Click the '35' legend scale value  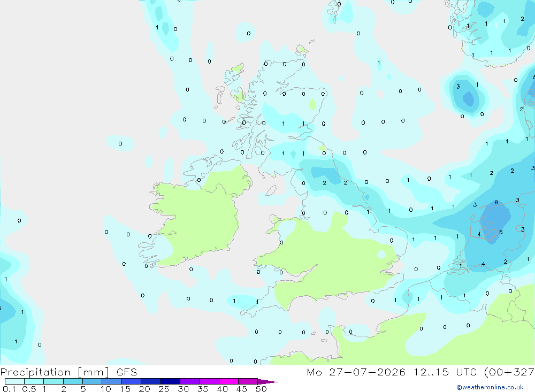[203, 389]
